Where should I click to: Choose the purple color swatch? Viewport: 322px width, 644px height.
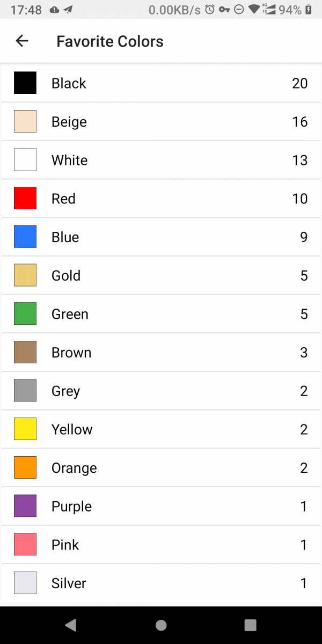(25, 506)
